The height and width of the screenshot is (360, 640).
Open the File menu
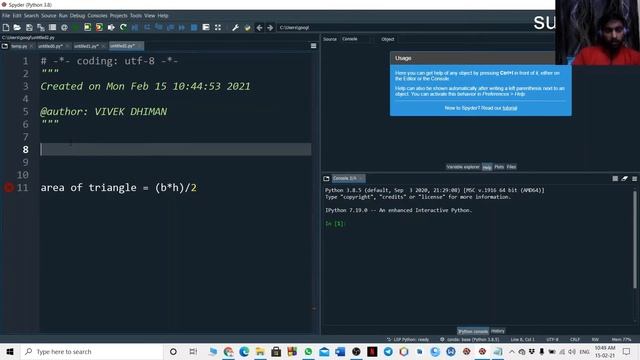pyautogui.click(x=6, y=16)
